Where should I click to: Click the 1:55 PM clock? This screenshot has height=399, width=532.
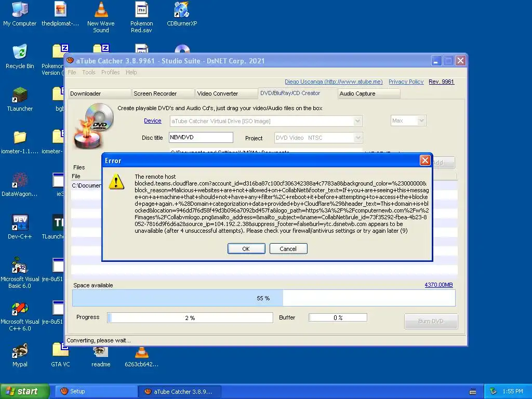coord(513,391)
